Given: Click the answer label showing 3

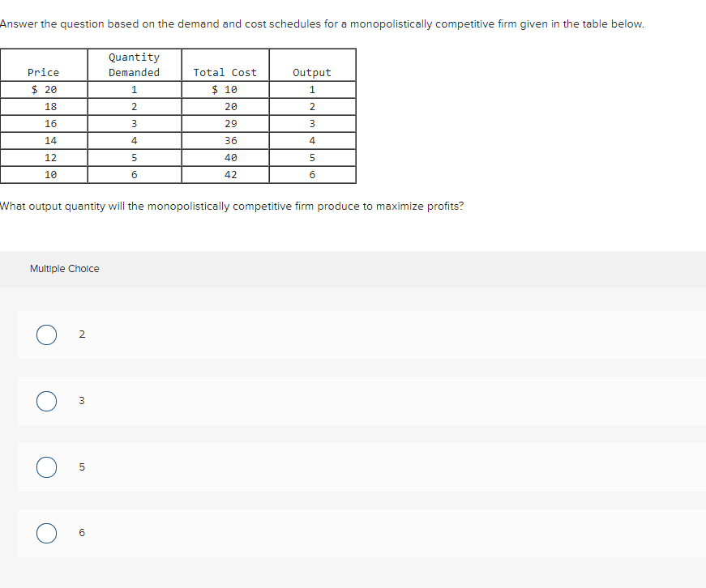Looking at the screenshot, I should (x=81, y=400).
